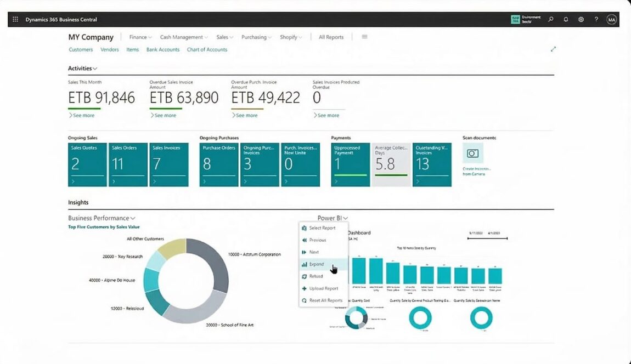Image resolution: width=631 pixels, height=364 pixels.
Task: Open the notifications bell
Action: [x=566, y=20]
